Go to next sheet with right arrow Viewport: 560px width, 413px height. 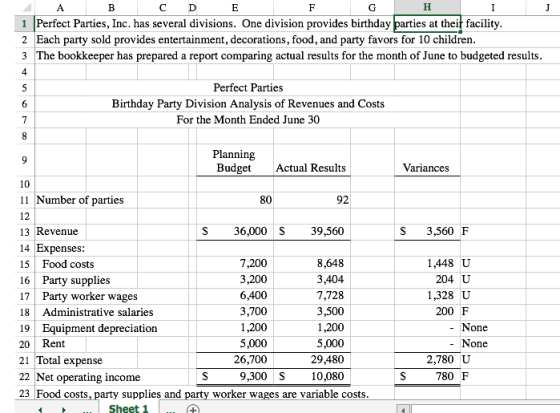click(64, 410)
